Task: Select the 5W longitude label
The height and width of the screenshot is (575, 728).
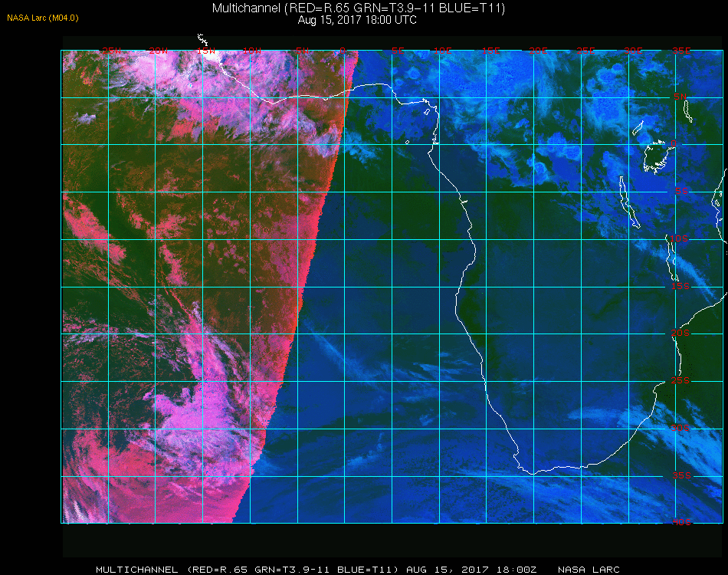Action: point(302,51)
